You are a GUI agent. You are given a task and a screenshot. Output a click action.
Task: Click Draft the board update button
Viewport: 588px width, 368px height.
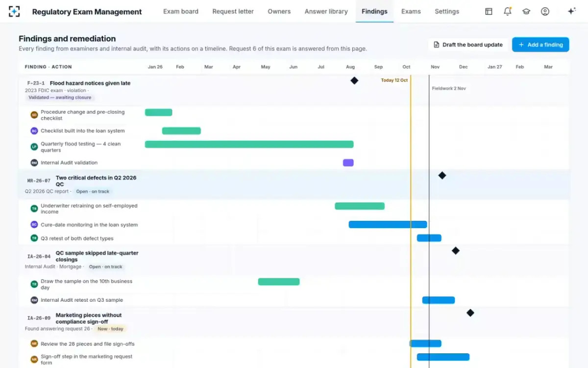tap(468, 45)
